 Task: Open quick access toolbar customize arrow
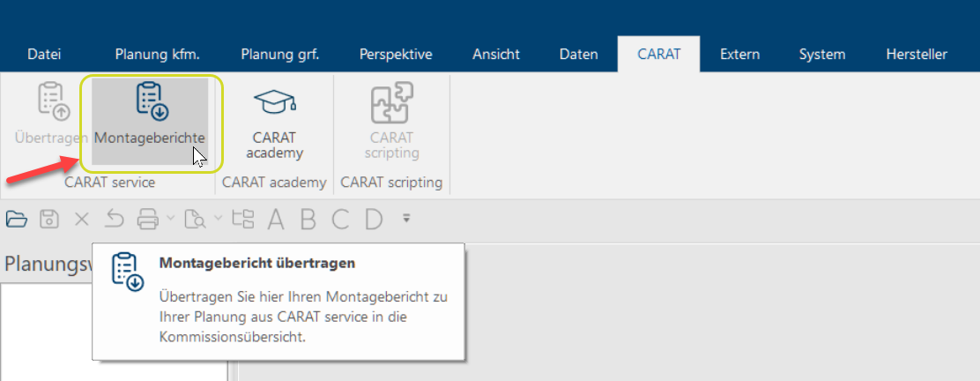tap(406, 219)
